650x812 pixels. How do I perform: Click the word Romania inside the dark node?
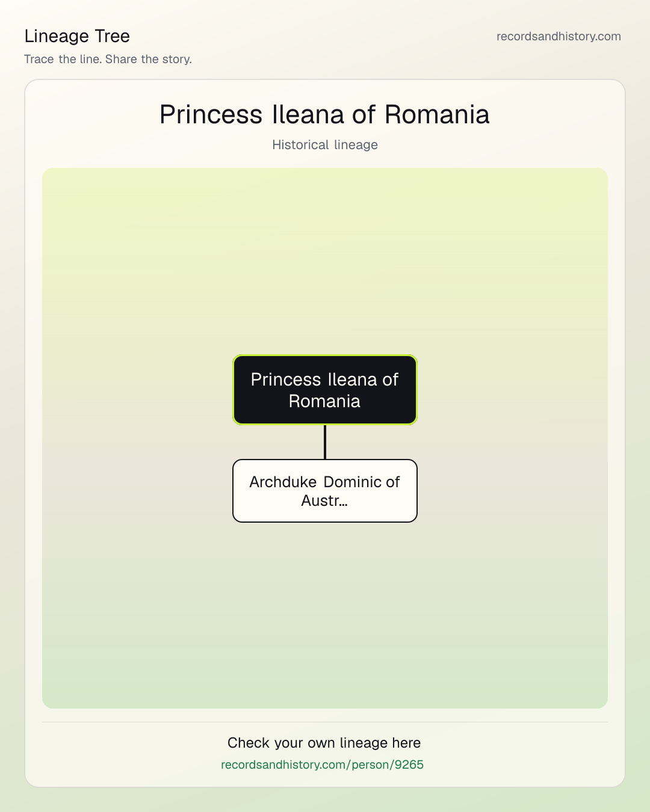point(324,401)
